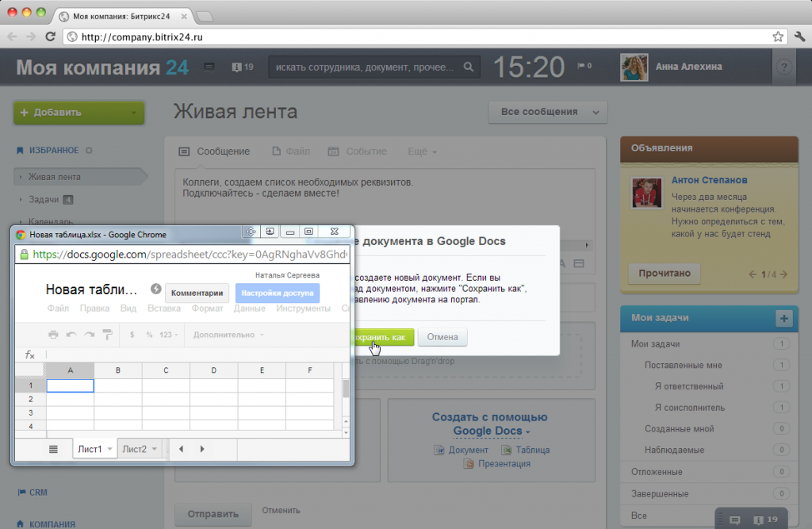Switch to the Лист2 sheet tab

pos(135,449)
